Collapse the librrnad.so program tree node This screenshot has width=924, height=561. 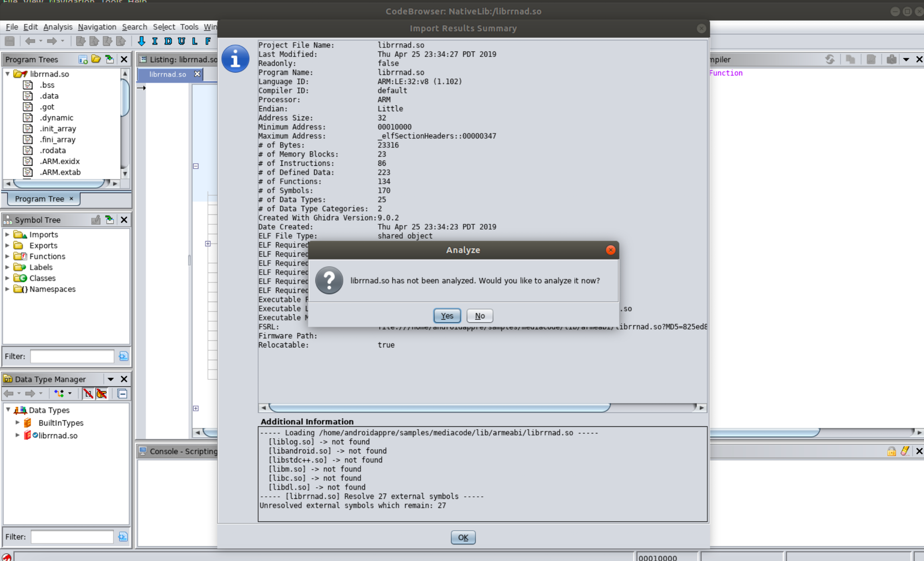click(x=7, y=74)
